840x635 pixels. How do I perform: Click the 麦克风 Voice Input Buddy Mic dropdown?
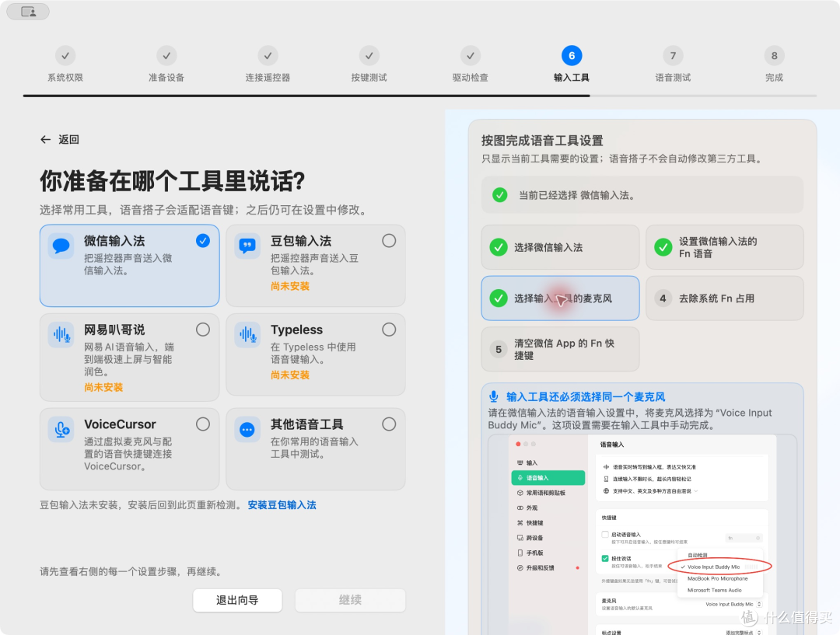pos(733,604)
